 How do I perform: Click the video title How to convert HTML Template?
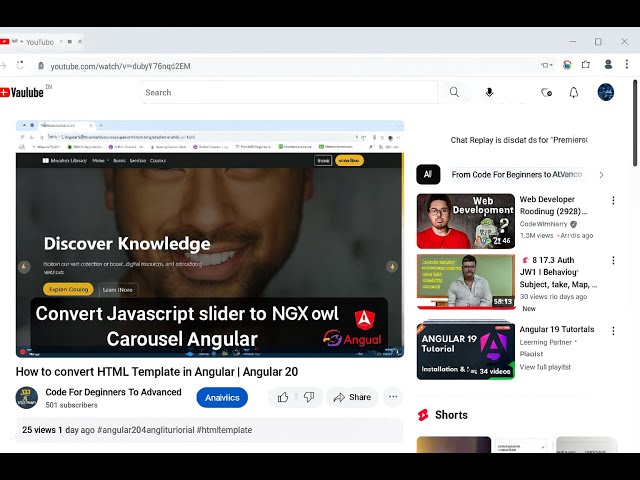coord(157,372)
